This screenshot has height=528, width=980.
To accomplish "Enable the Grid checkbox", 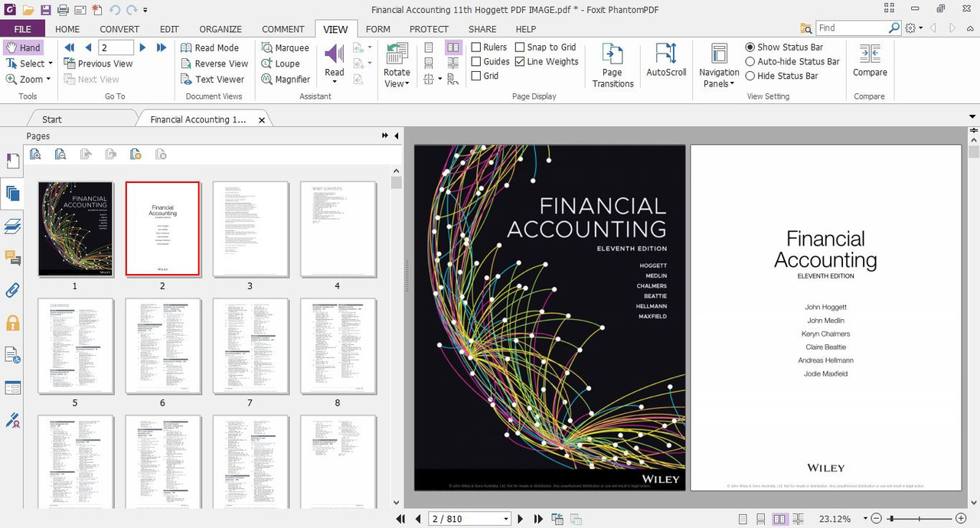I will pos(485,76).
